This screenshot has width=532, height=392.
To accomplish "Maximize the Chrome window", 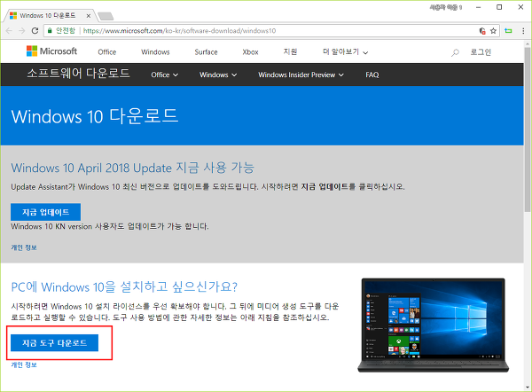I will point(499,7).
